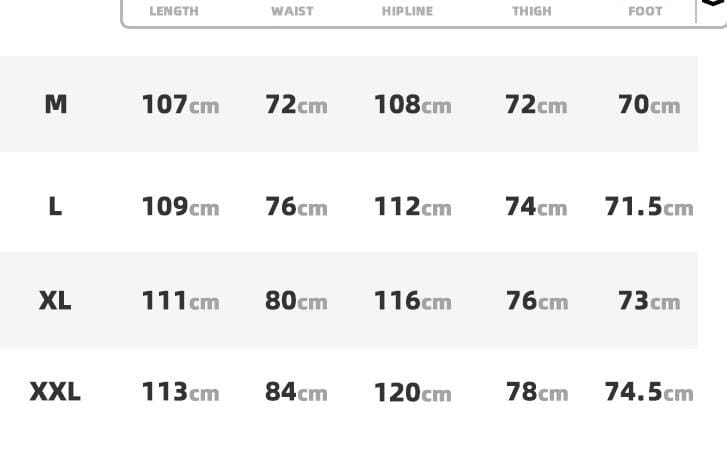
Task: Click the partially visible icon in the header corner
Action: point(712,5)
